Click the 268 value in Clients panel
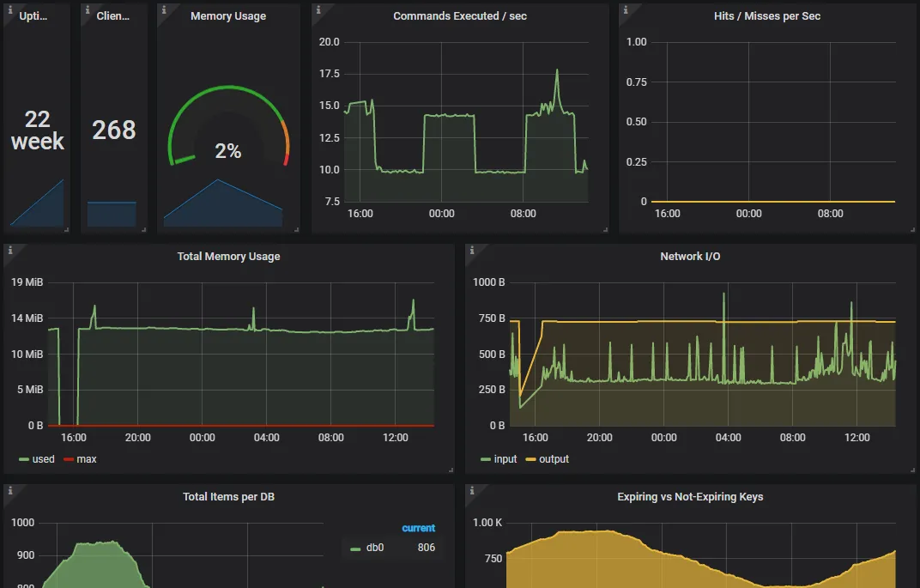Image resolution: width=920 pixels, height=588 pixels. click(x=114, y=130)
